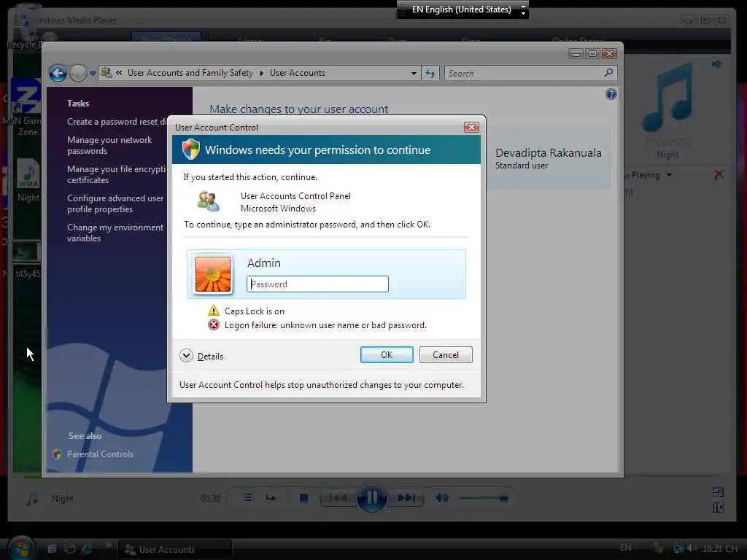Screen dimensions: 747x560
Task: Expand the quick launch overflow chevron
Action: pyautogui.click(x=108, y=545)
